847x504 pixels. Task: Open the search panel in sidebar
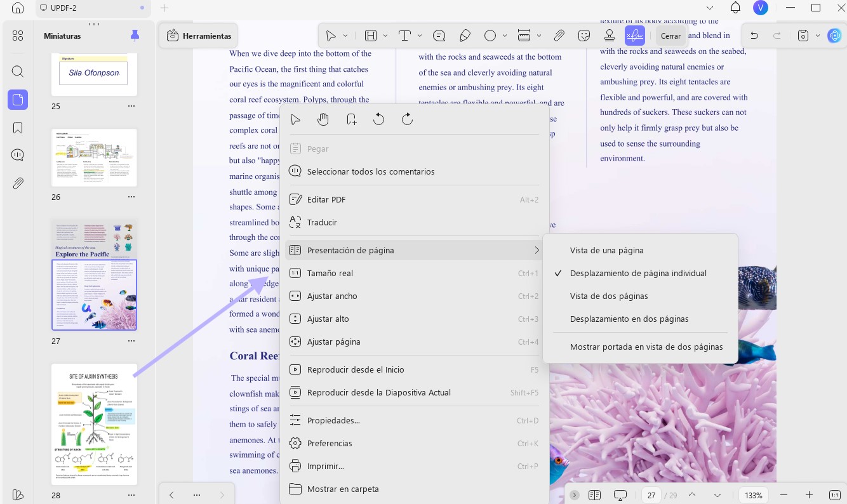point(18,71)
